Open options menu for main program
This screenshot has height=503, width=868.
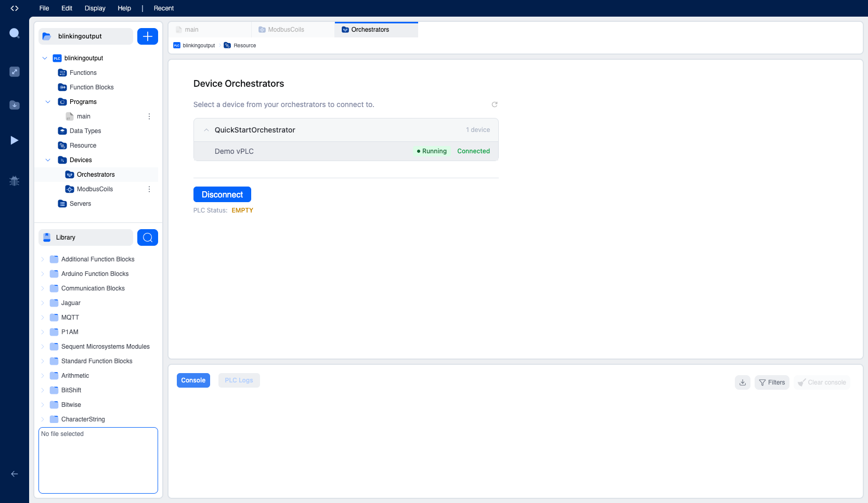(149, 116)
